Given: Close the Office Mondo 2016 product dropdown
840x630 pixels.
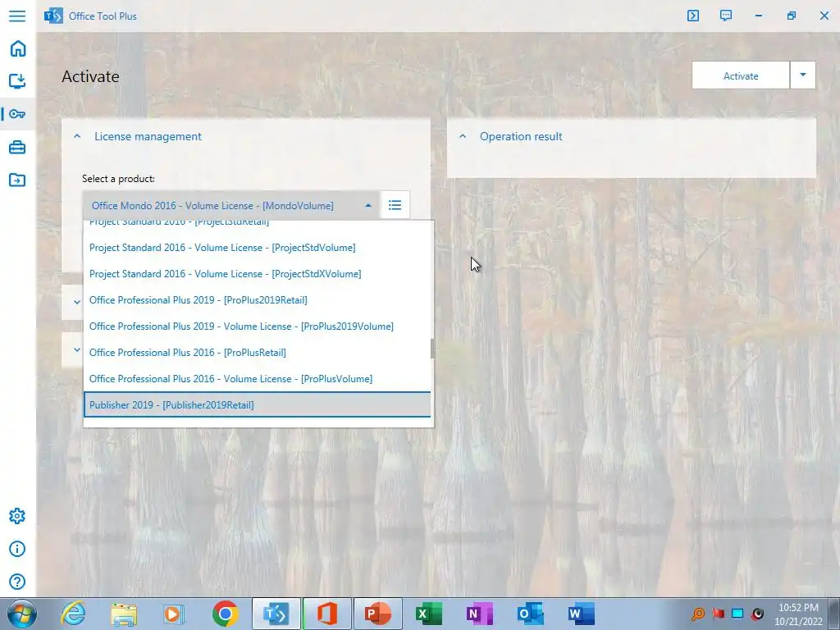Looking at the screenshot, I should [368, 206].
